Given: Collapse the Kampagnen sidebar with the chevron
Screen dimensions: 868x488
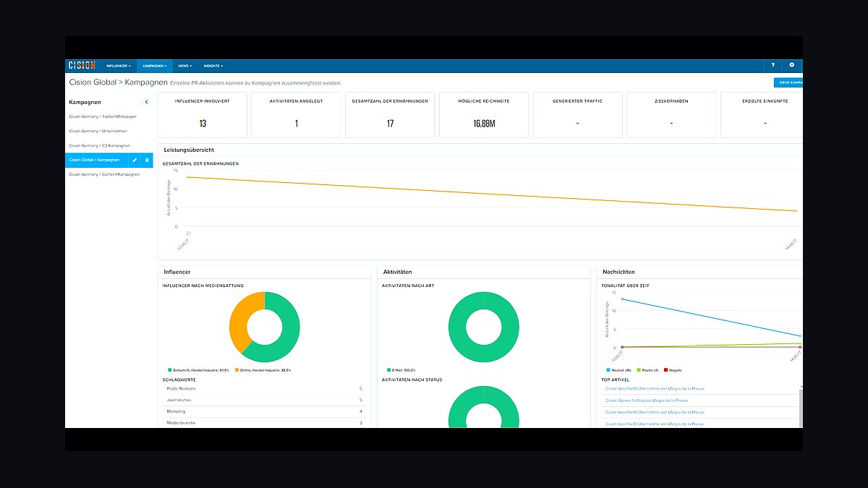Looking at the screenshot, I should [x=147, y=103].
